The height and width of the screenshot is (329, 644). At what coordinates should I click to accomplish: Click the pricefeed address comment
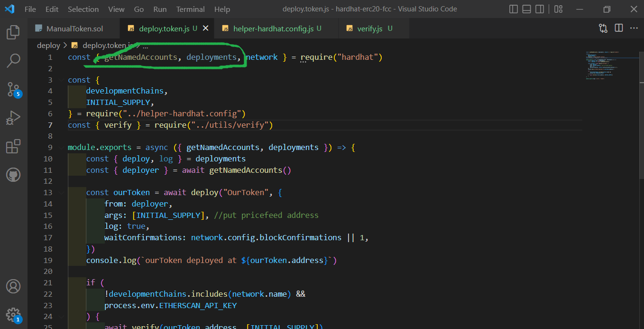coord(266,215)
